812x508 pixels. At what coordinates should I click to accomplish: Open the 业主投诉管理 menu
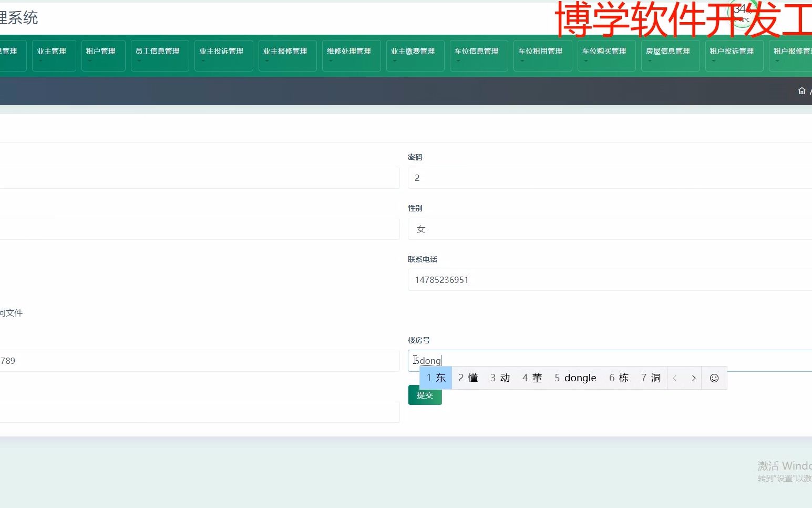(x=223, y=55)
